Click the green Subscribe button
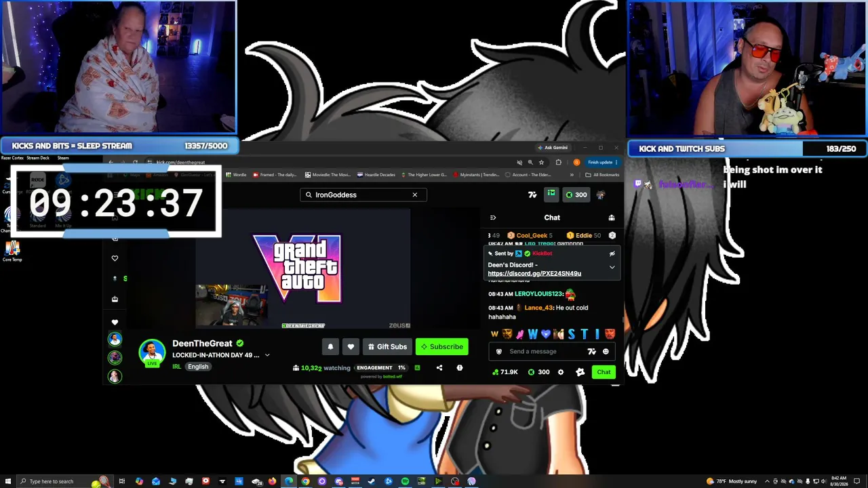This screenshot has width=868, height=488. click(441, 346)
